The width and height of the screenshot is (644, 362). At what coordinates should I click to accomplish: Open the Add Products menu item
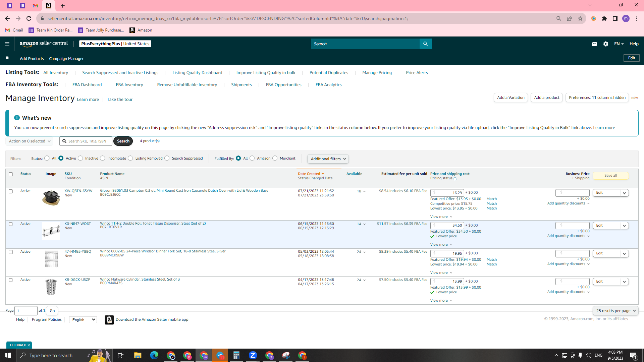[32, 59]
